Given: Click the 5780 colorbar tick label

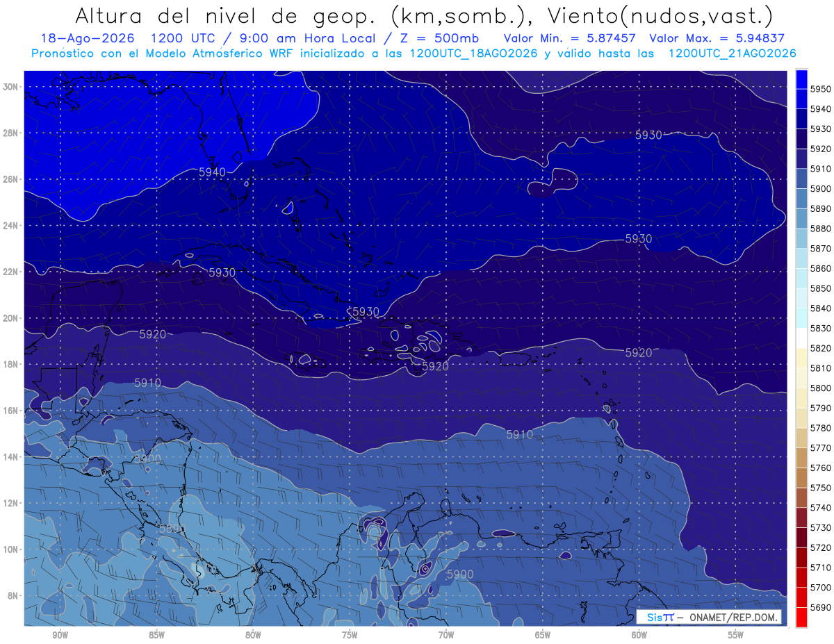Looking at the screenshot, I should pos(820,428).
